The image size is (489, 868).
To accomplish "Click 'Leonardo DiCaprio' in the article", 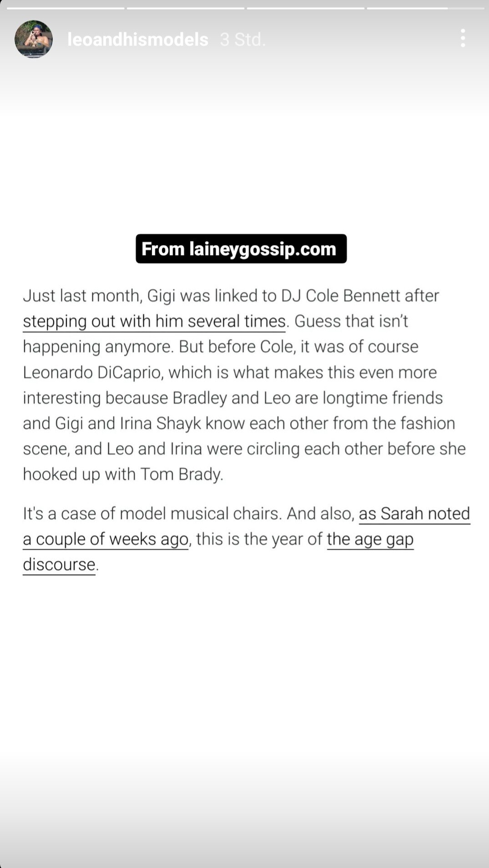I will click(x=93, y=372).
